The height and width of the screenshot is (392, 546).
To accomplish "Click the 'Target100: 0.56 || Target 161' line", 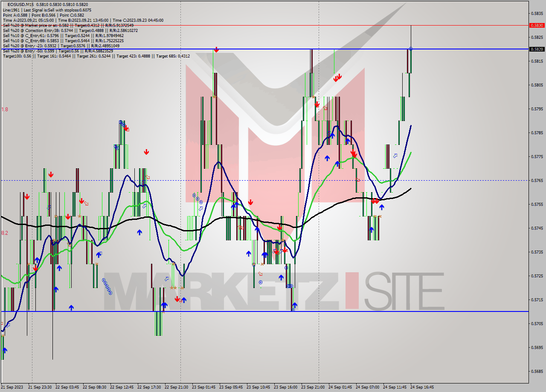I will (96, 56).
